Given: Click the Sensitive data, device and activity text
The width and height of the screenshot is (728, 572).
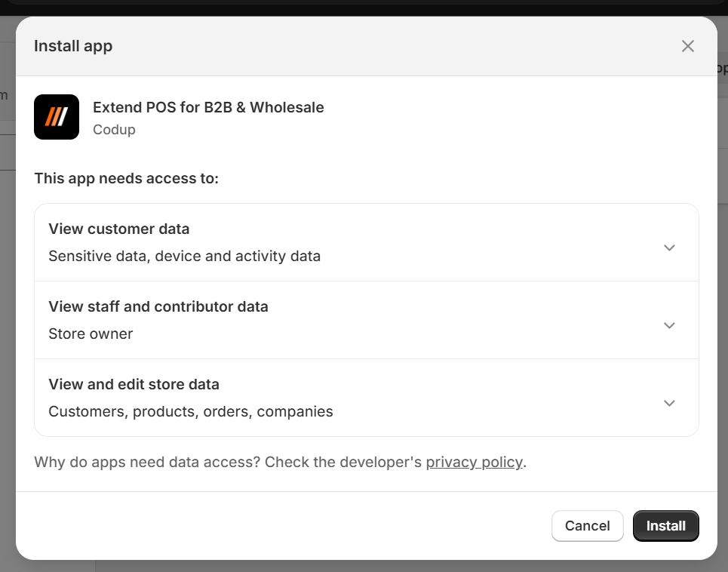Looking at the screenshot, I should (184, 257).
